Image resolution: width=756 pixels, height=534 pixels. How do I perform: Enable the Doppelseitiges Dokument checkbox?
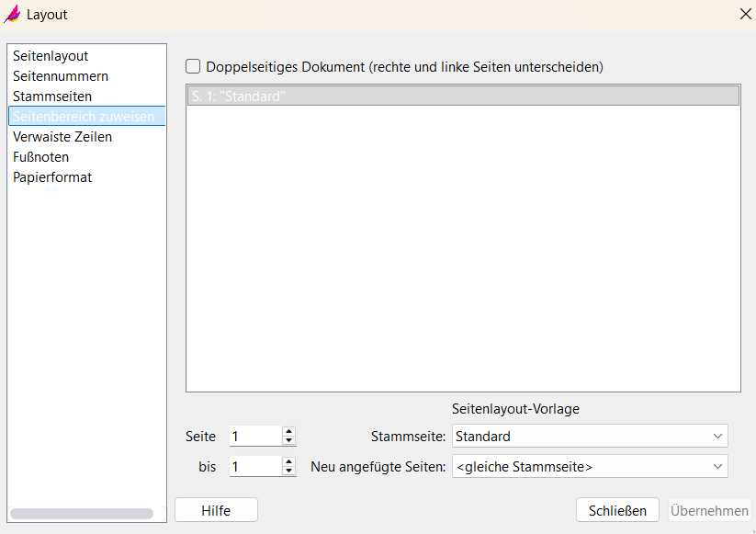pos(193,66)
